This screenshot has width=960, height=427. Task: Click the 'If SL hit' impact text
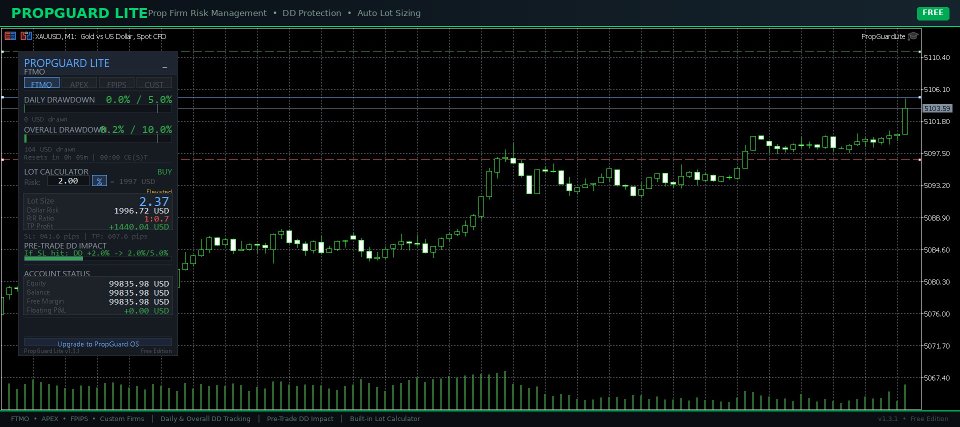96,252
